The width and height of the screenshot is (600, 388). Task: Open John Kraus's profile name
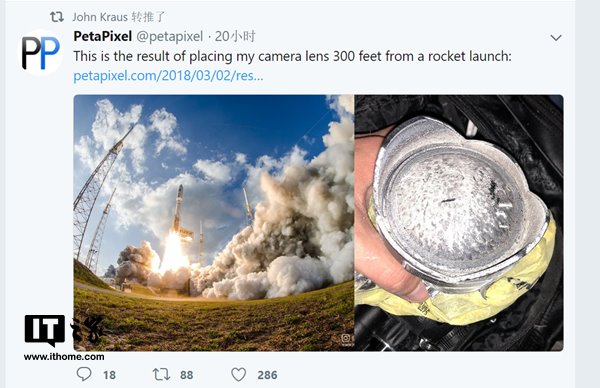(x=100, y=17)
